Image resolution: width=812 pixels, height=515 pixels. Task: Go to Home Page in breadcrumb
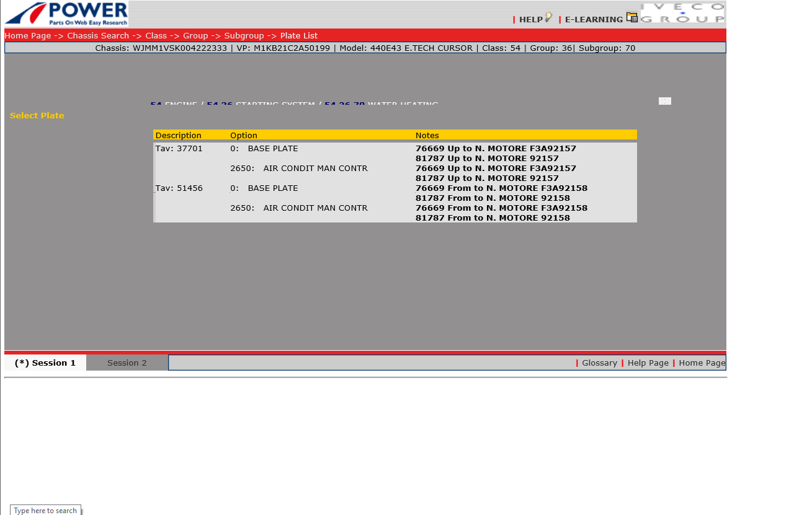tap(28, 36)
